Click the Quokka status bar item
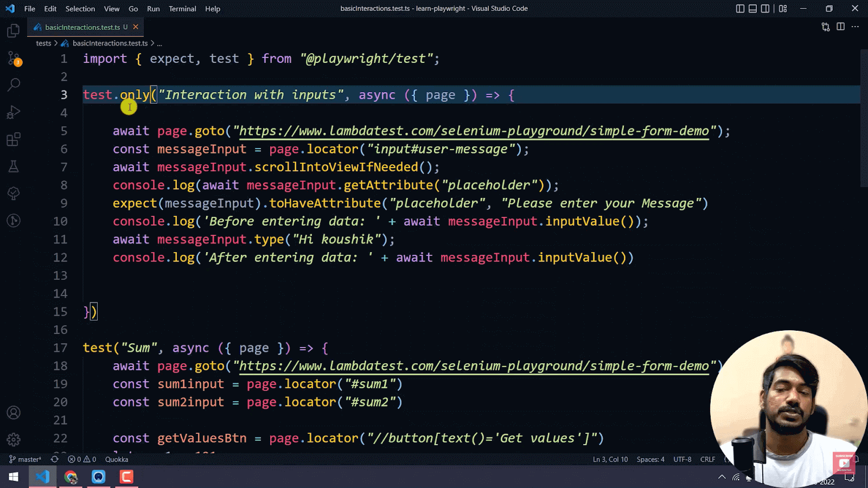The height and width of the screenshot is (488, 868). 117,459
